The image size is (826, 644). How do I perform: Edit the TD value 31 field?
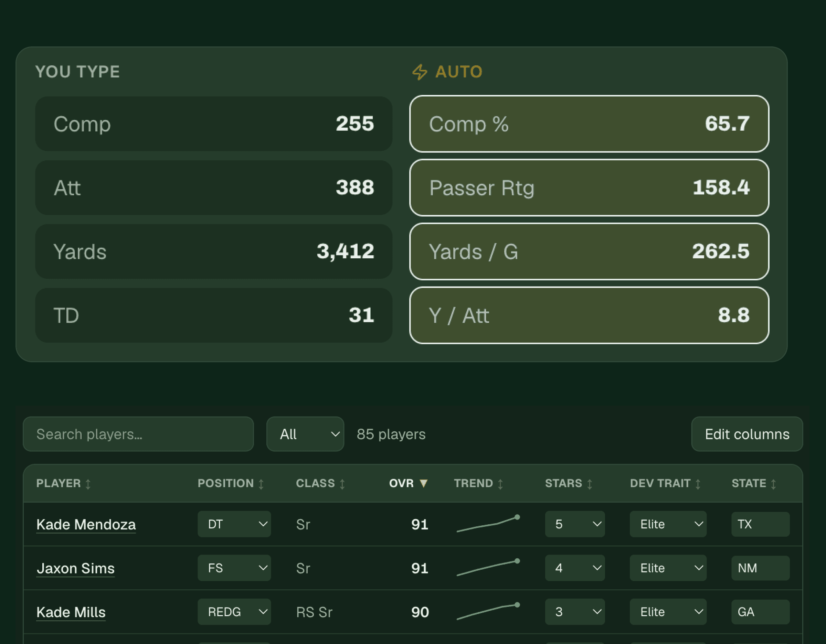(214, 315)
